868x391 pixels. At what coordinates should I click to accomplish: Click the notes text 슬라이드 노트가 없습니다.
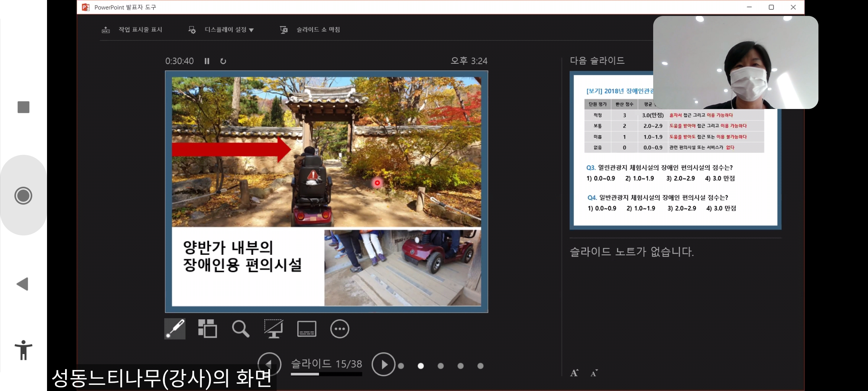[x=632, y=252]
